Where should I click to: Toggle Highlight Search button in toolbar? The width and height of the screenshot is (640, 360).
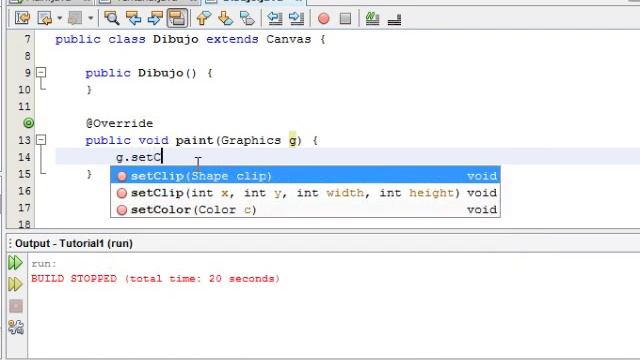coord(178,18)
